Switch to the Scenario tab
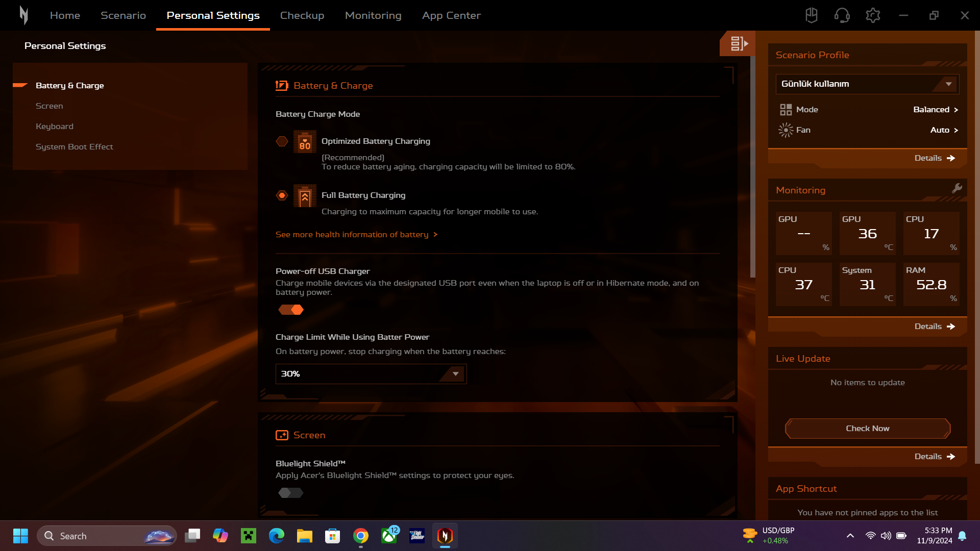The image size is (980, 551). (123, 15)
